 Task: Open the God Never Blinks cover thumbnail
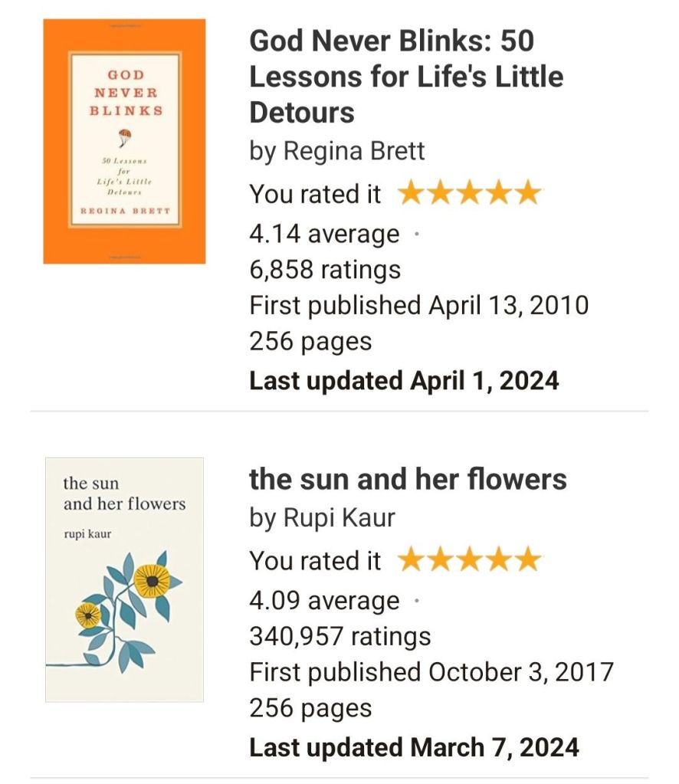(124, 141)
